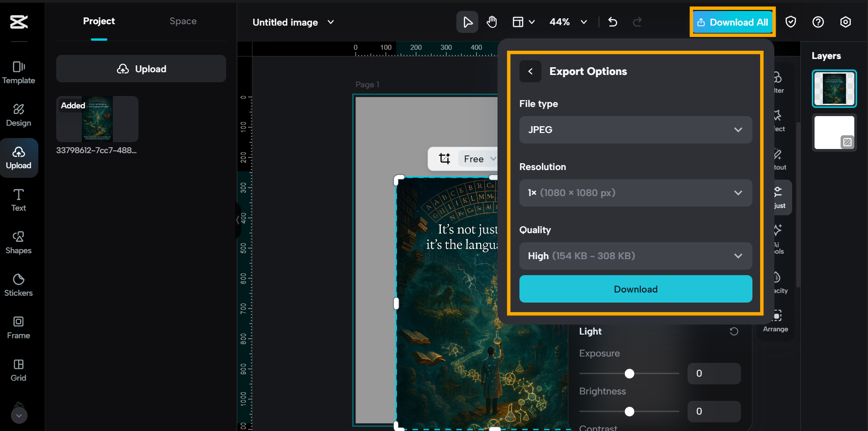Undo the last action
This screenshot has width=868, height=431.
click(612, 21)
